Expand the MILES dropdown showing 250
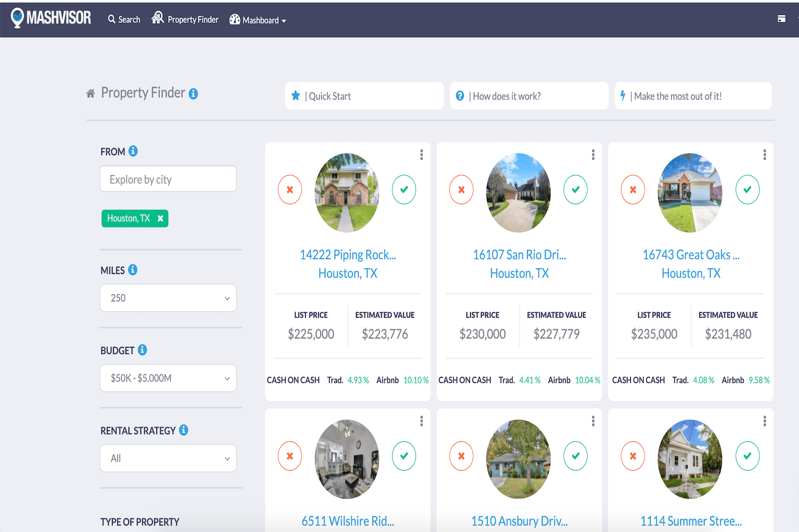799x532 pixels. pos(168,298)
